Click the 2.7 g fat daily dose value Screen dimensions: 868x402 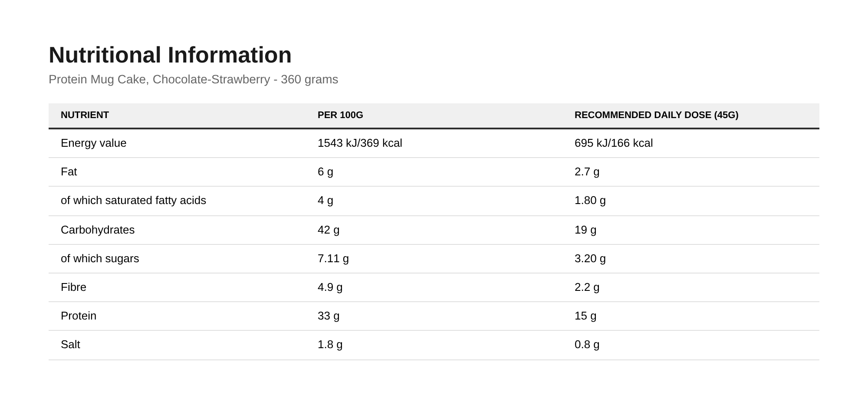pos(587,172)
